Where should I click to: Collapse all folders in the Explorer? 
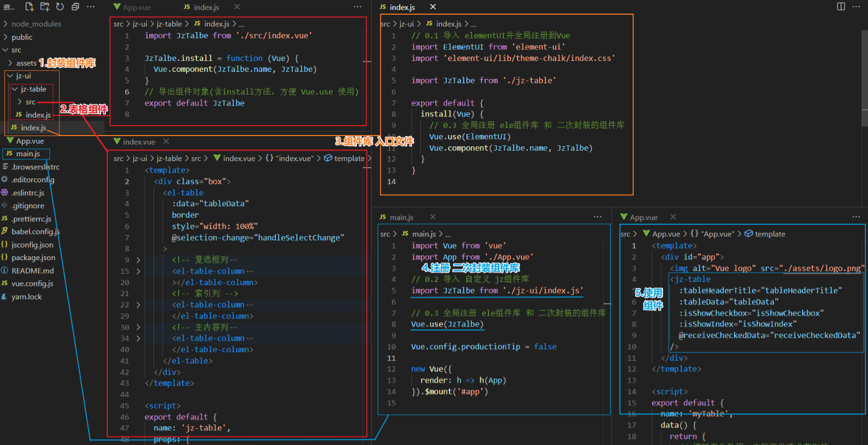click(75, 7)
